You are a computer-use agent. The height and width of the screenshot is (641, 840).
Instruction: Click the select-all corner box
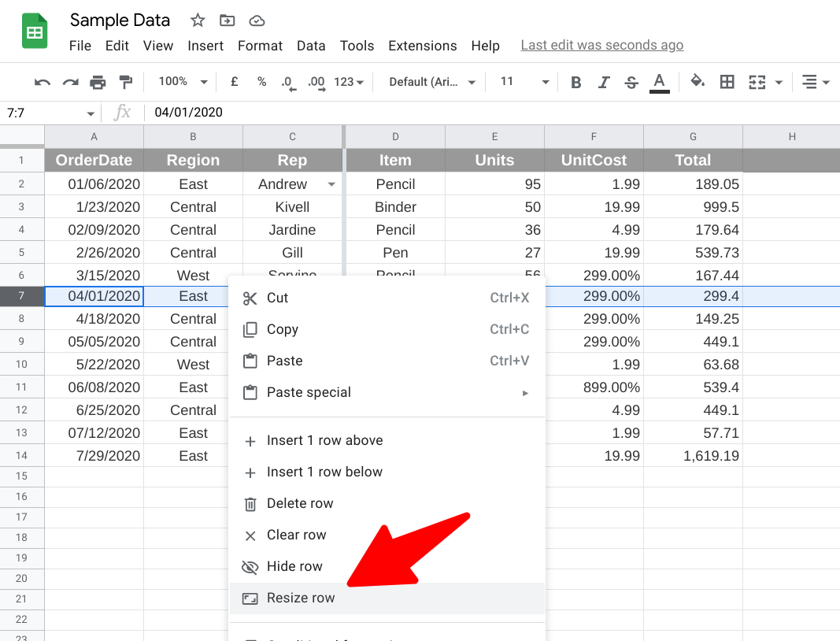(22, 137)
